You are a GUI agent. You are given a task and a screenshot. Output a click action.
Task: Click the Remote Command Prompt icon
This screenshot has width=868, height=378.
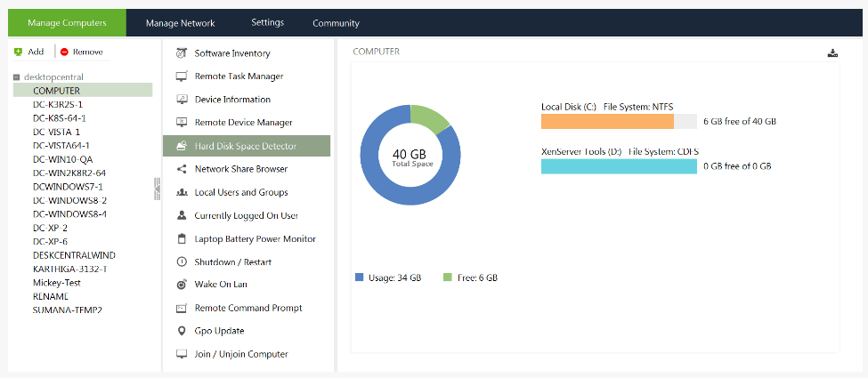(181, 308)
